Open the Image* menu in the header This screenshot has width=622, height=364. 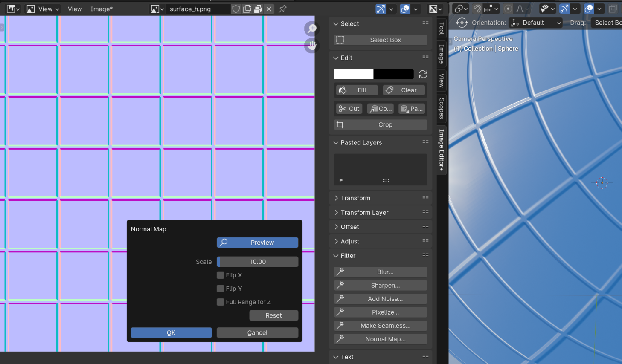click(102, 9)
